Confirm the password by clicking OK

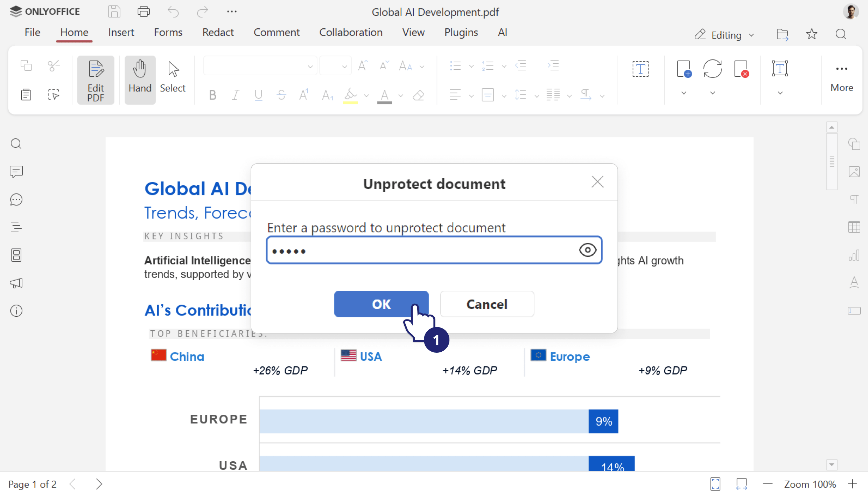381,304
